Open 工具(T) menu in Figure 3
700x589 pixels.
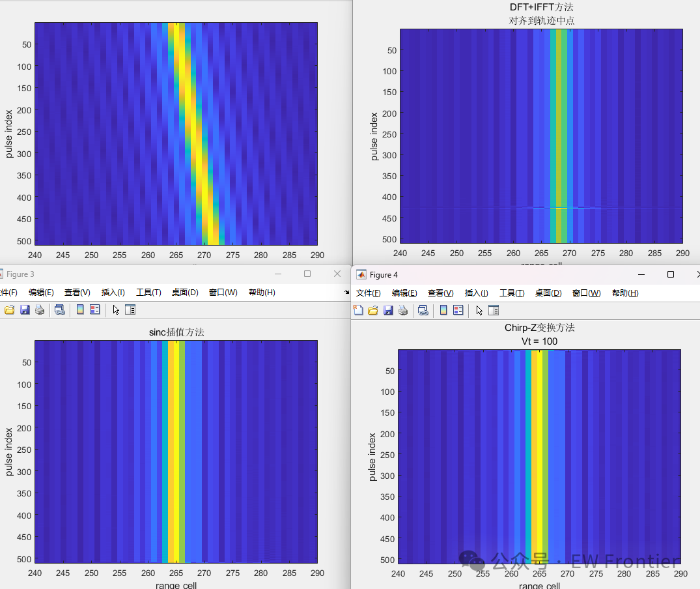(148, 293)
